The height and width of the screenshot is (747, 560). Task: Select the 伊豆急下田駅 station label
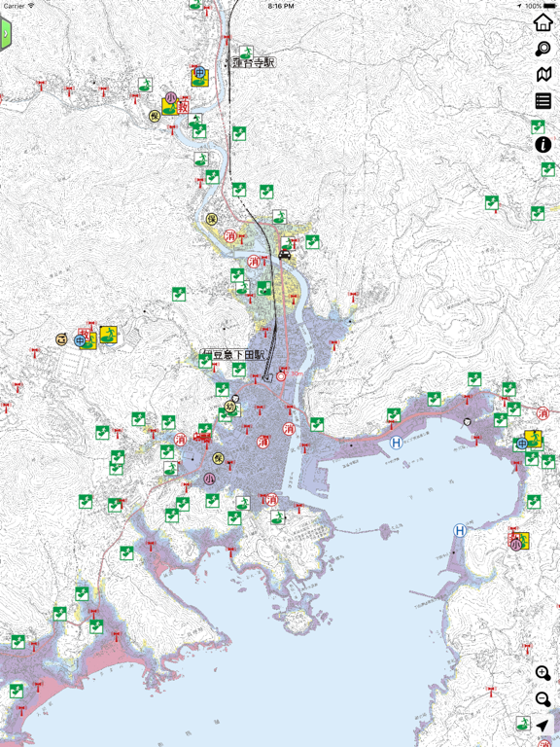[x=232, y=355]
